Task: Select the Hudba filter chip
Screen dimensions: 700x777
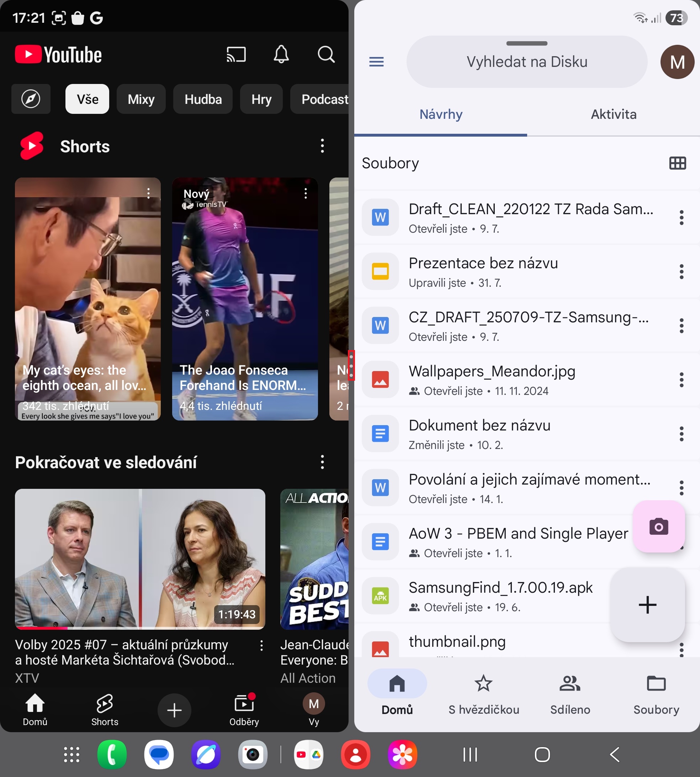Action: [x=203, y=99]
